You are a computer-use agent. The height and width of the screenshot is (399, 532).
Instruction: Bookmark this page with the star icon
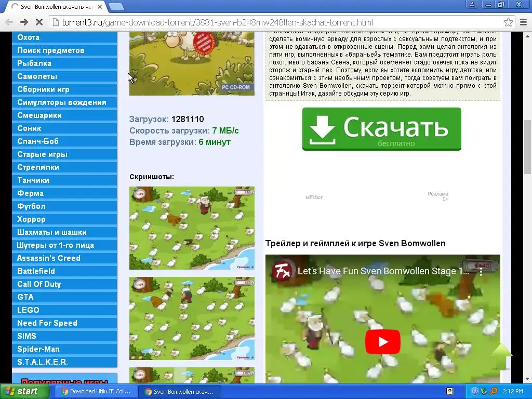[x=508, y=22]
